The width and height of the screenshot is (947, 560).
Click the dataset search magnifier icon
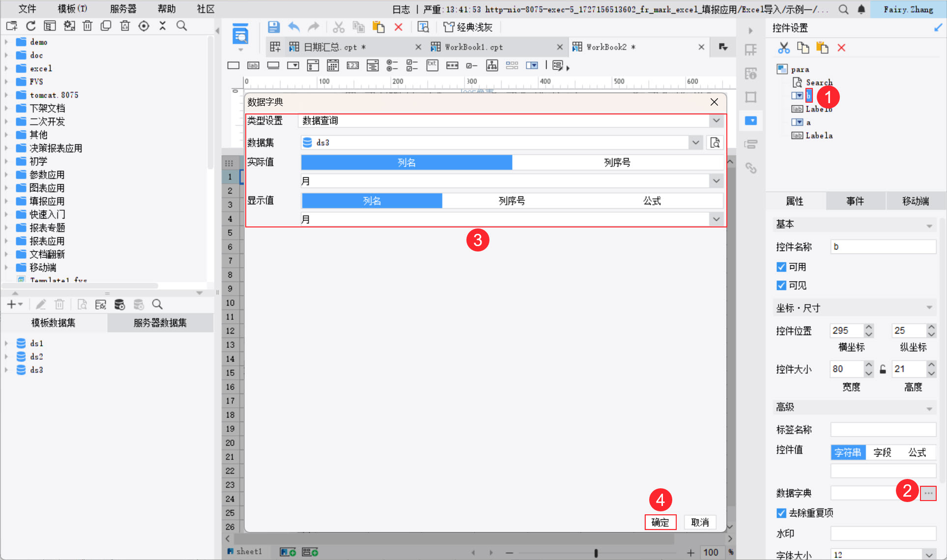click(157, 305)
